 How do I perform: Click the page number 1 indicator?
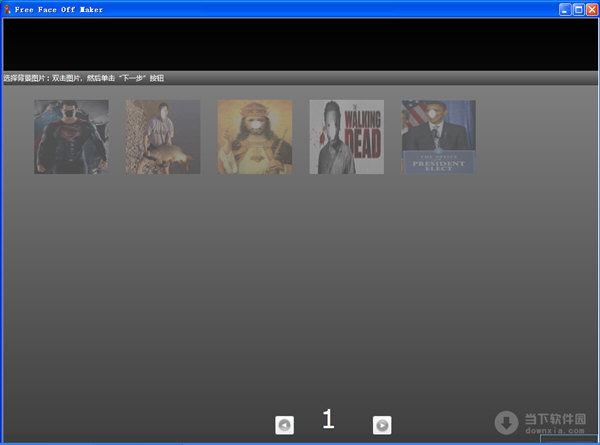[328, 419]
